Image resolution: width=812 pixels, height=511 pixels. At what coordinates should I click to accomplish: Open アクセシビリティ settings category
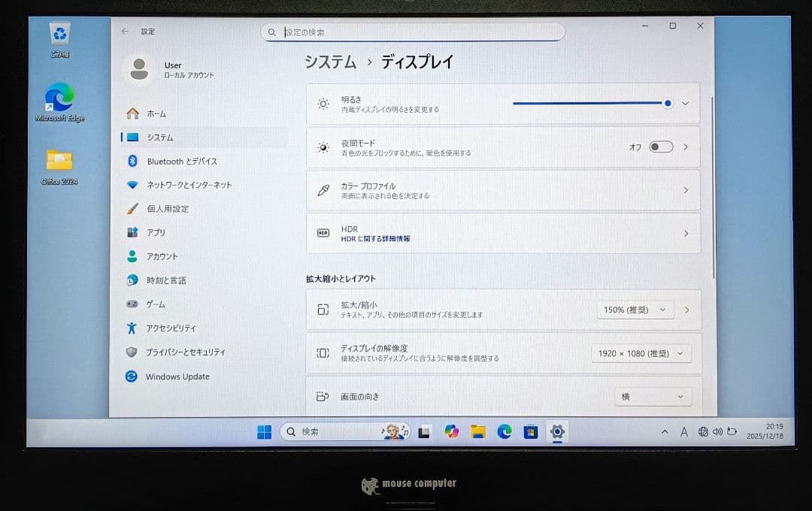point(204,328)
